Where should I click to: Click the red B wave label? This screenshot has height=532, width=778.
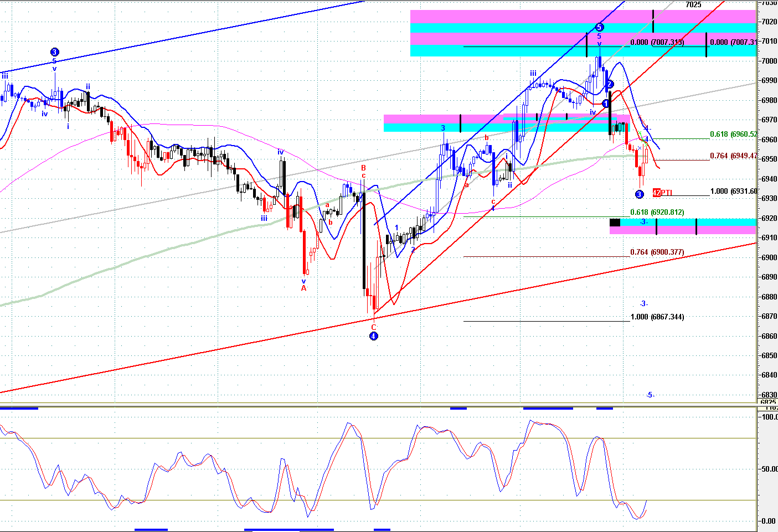click(364, 168)
